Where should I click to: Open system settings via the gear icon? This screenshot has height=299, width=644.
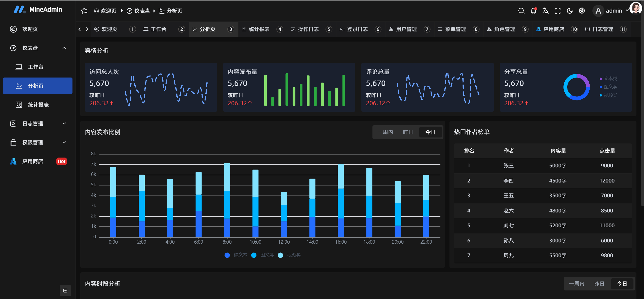click(582, 11)
